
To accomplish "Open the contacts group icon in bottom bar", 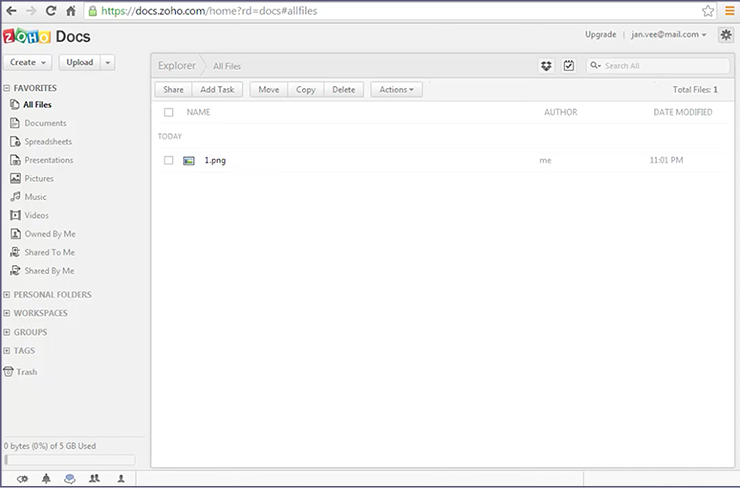I will point(94,479).
